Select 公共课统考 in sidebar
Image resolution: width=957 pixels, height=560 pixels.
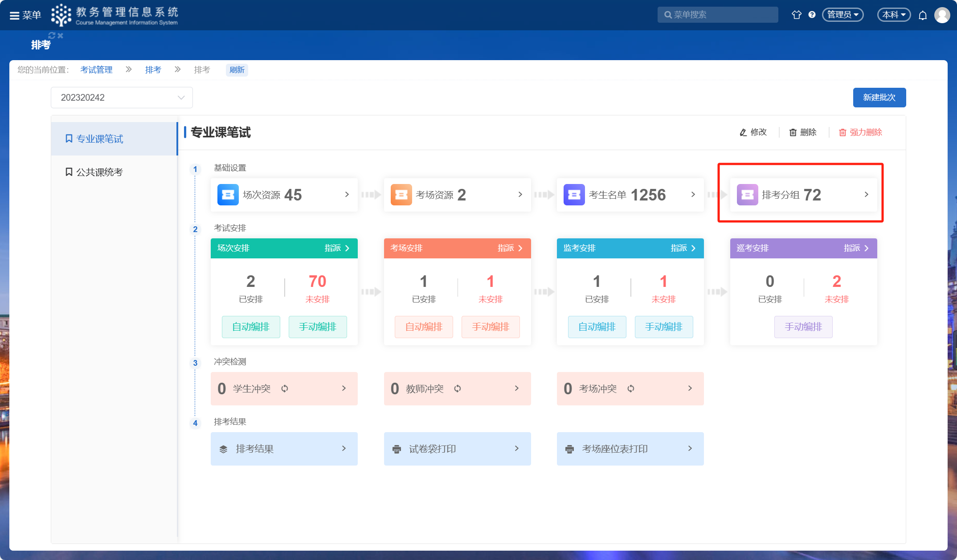[x=99, y=172]
